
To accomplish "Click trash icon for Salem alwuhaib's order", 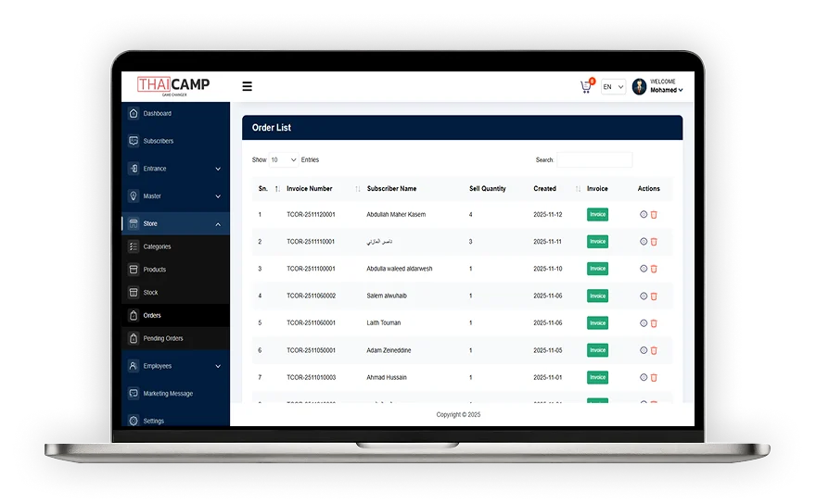I will point(654,296).
